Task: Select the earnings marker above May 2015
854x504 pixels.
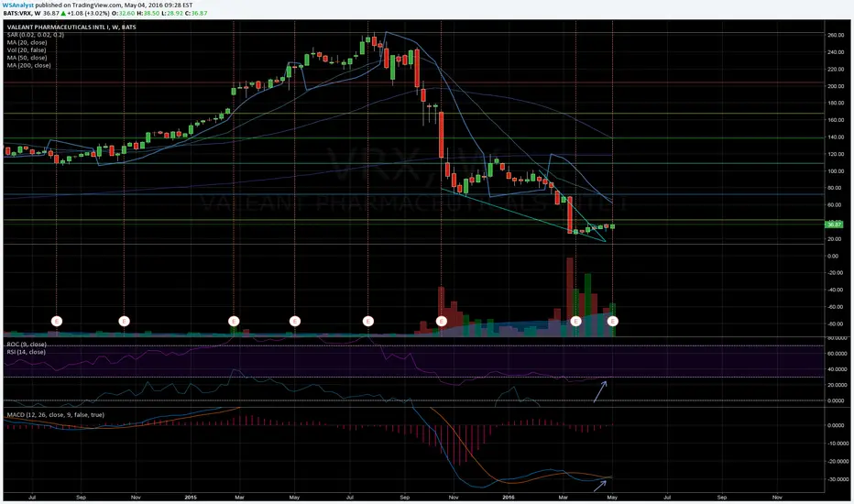Action: tap(295, 321)
